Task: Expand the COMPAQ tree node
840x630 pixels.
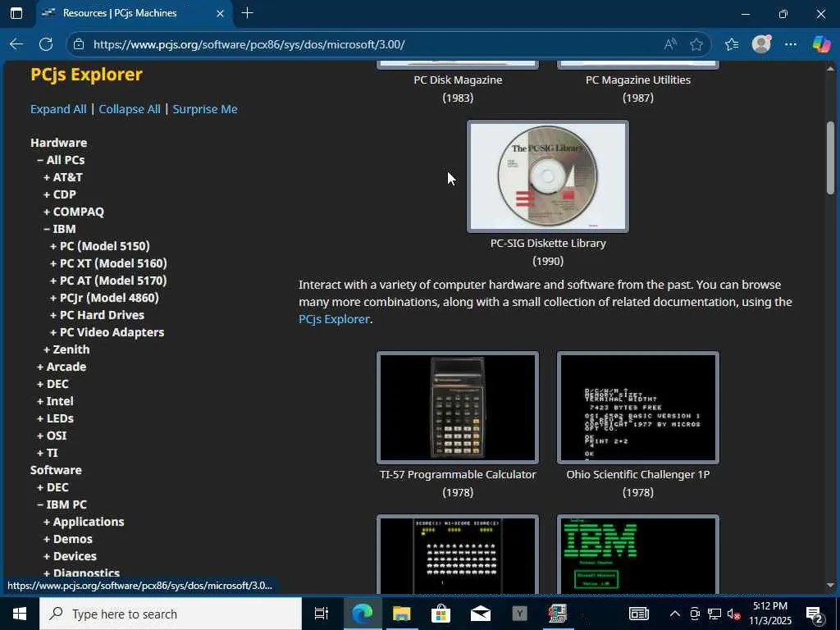Action: (x=73, y=211)
